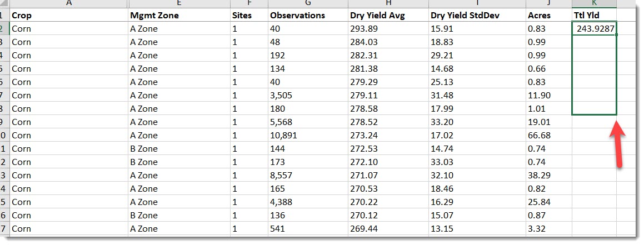Select the Acres cell showing 38.29
This screenshot has width=644, height=245.
point(548,176)
